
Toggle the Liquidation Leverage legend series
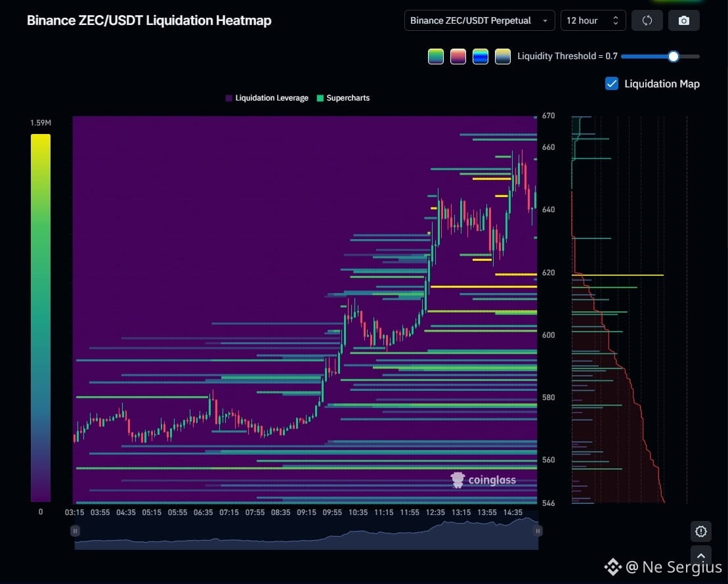(x=267, y=98)
